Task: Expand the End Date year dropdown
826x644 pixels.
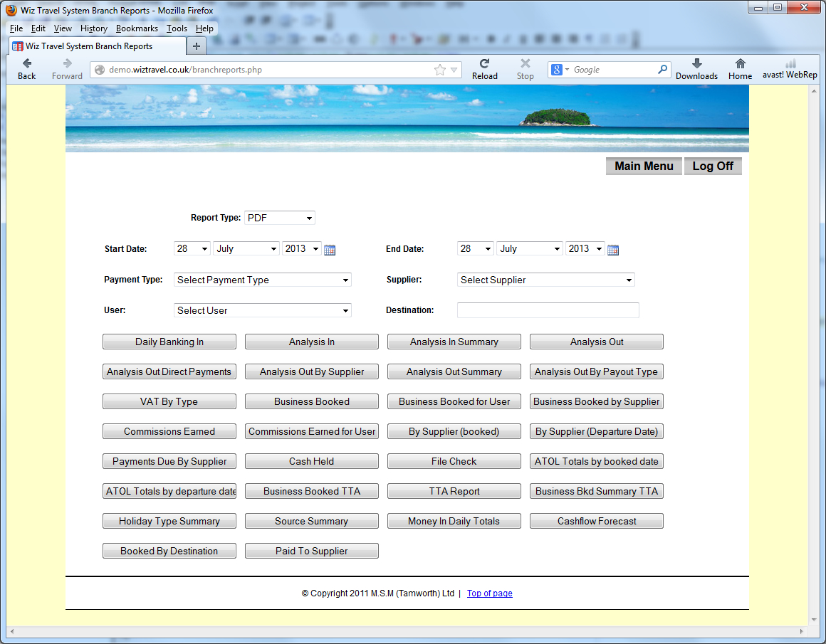Action: click(585, 248)
